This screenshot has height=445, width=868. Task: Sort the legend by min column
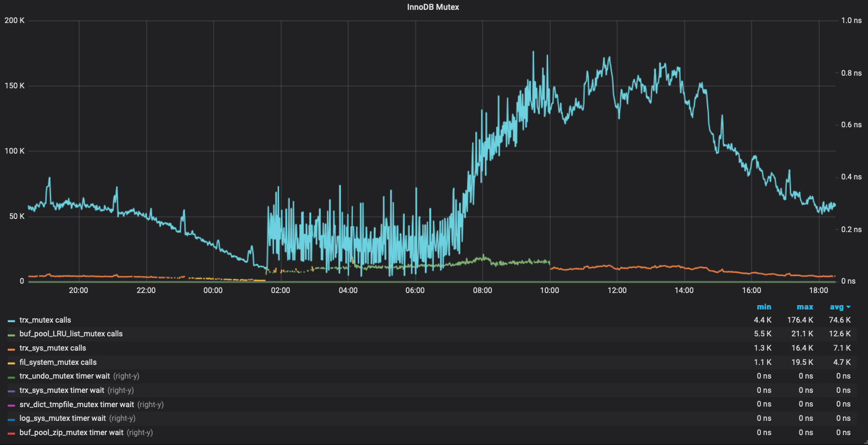764,307
